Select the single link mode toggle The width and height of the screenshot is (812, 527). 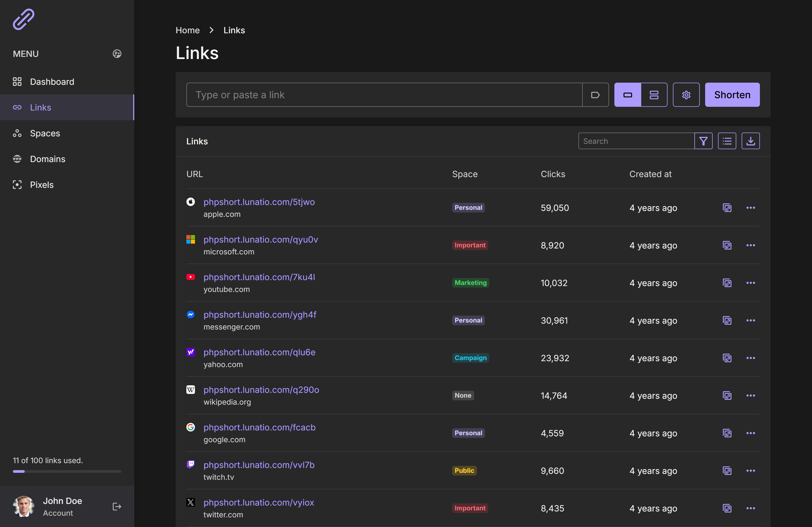click(628, 95)
